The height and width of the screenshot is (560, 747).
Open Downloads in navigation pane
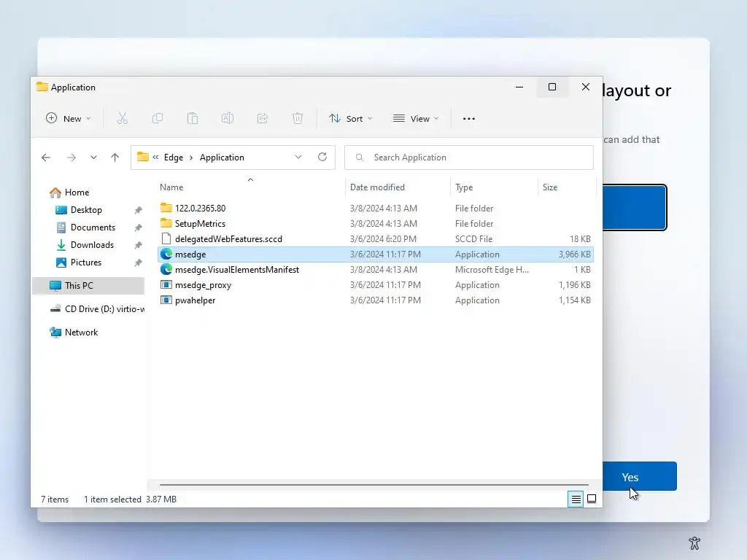tap(92, 245)
